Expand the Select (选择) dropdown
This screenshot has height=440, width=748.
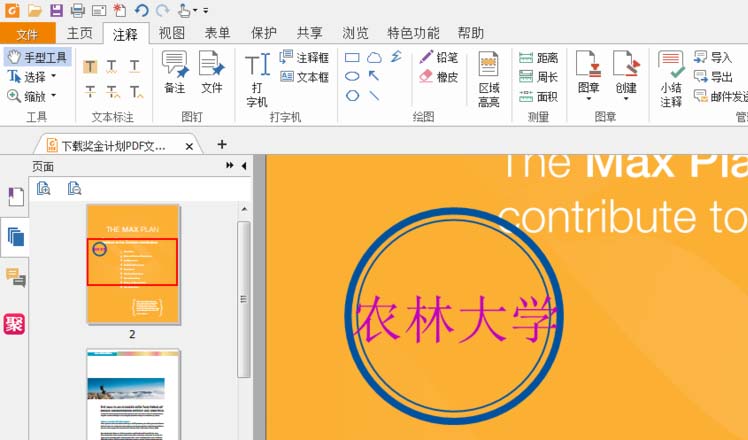tap(53, 77)
